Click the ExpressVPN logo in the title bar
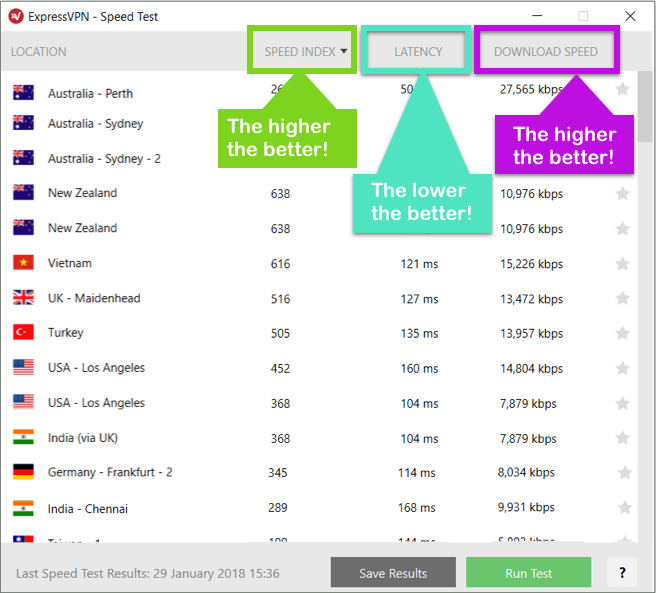The image size is (656, 593). click(x=16, y=16)
